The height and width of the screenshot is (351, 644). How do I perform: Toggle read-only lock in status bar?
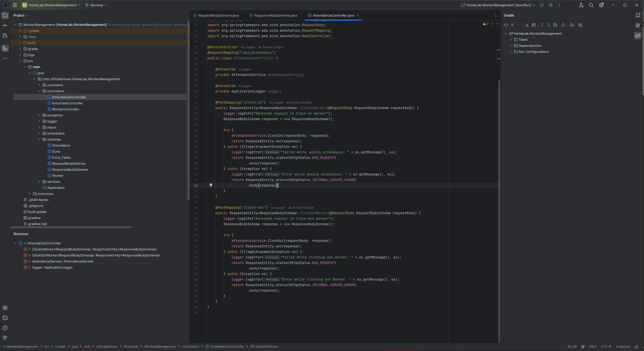pos(636,347)
